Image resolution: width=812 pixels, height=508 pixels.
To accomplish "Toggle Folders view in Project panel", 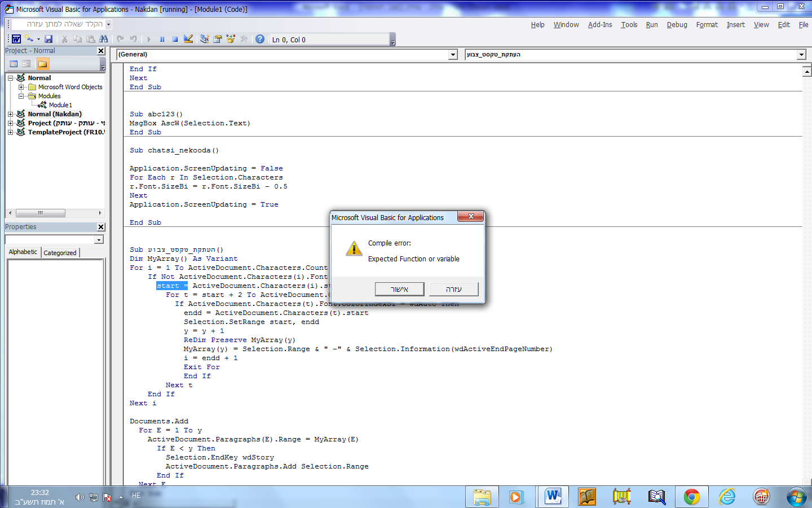I will (x=43, y=64).
